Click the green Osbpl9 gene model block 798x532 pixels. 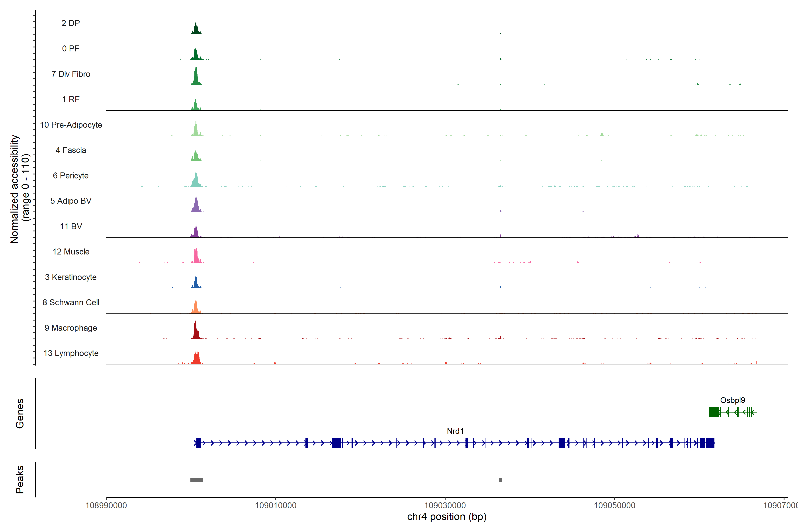click(x=714, y=412)
